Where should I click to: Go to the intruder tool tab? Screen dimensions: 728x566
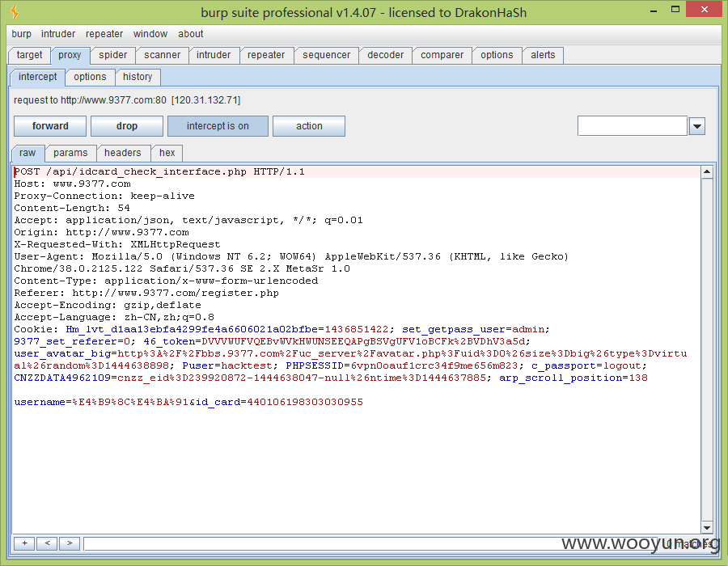[213, 55]
